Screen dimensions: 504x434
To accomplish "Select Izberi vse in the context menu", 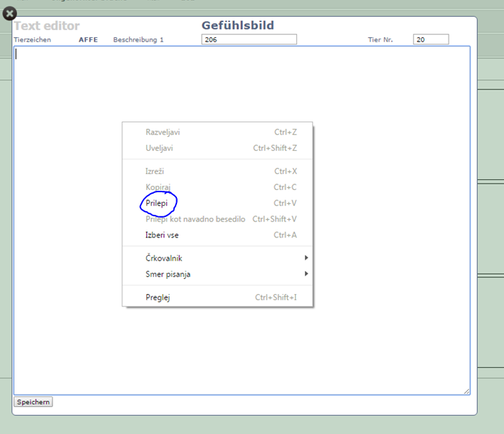I will 162,235.
